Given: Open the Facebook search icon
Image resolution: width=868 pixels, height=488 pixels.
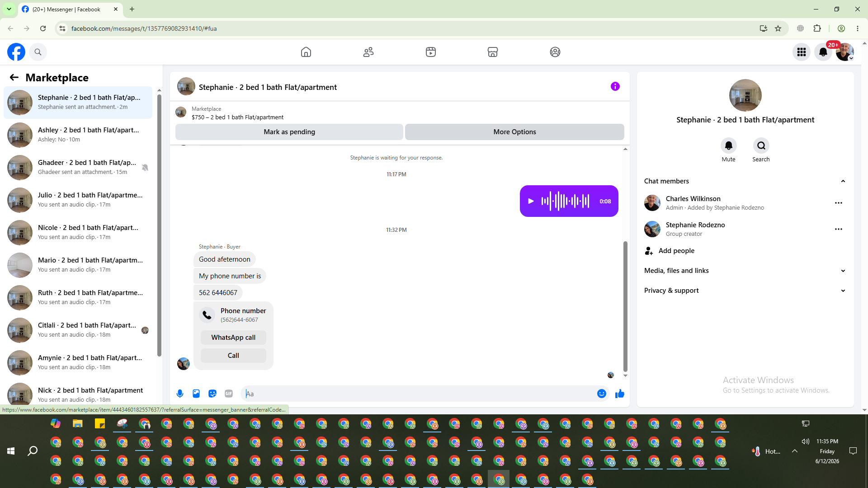Looking at the screenshot, I should tap(38, 52).
